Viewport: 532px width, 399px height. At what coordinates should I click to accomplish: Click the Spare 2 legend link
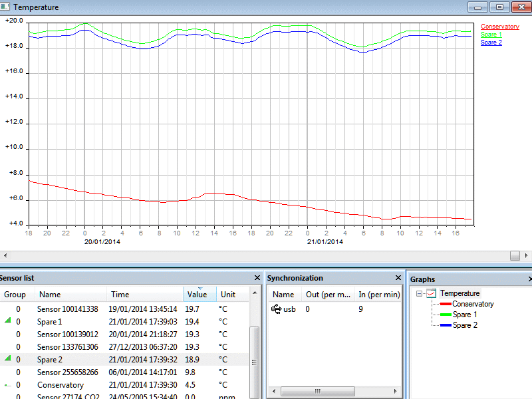[491, 43]
